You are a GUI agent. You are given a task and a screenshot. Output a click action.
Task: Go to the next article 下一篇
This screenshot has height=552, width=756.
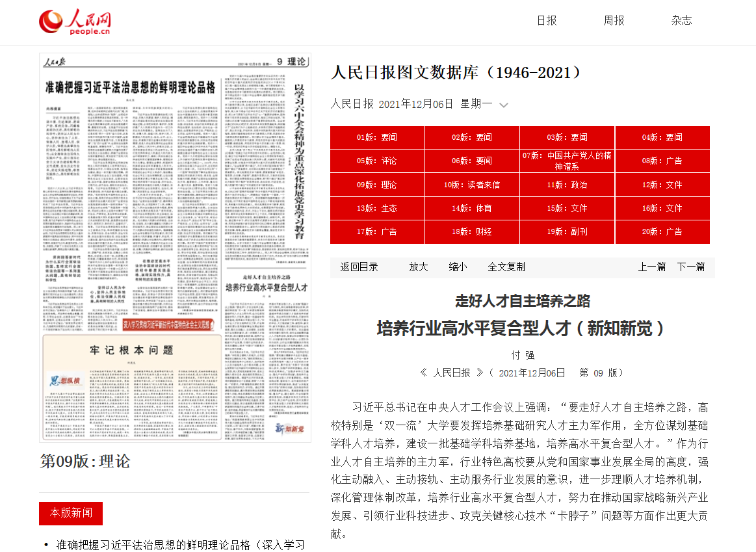690,267
